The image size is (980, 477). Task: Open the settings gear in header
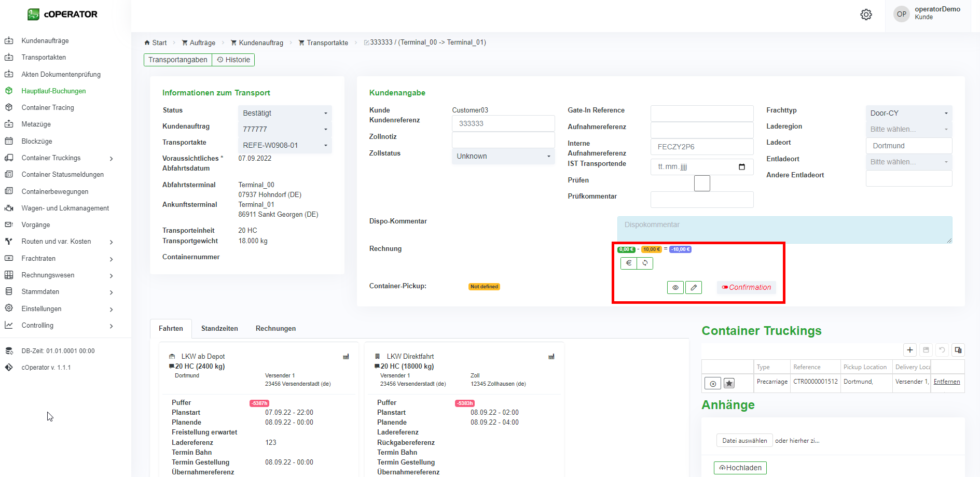(x=866, y=15)
